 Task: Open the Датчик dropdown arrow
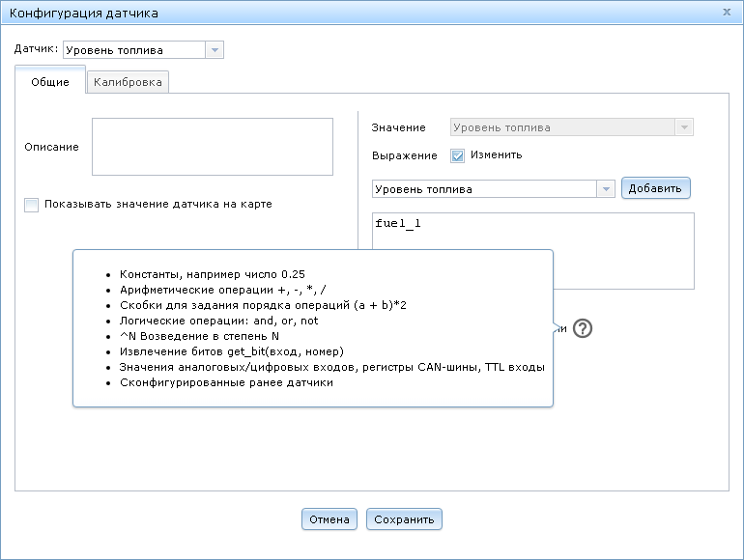pyautogui.click(x=215, y=50)
